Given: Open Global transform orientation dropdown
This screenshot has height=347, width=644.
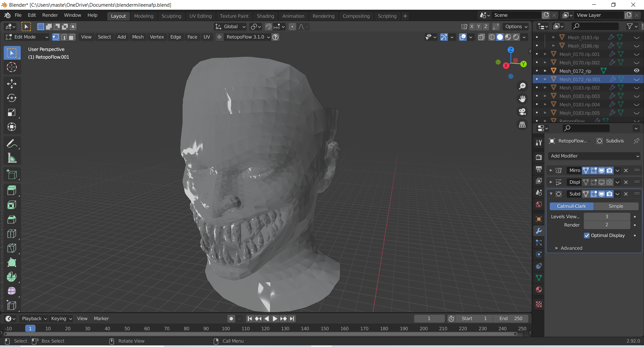Looking at the screenshot, I should [231, 26].
